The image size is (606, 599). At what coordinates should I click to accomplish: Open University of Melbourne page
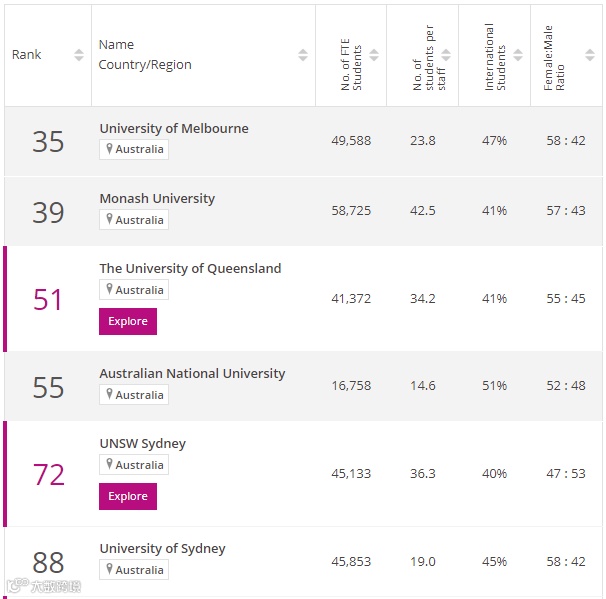click(x=174, y=129)
